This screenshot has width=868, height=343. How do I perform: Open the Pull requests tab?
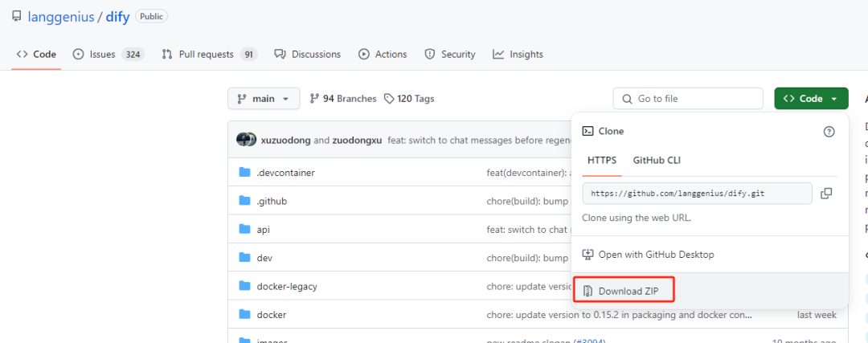(x=209, y=54)
